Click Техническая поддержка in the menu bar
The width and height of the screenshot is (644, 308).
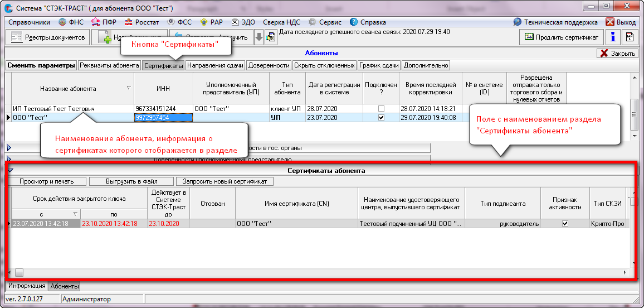pos(555,22)
